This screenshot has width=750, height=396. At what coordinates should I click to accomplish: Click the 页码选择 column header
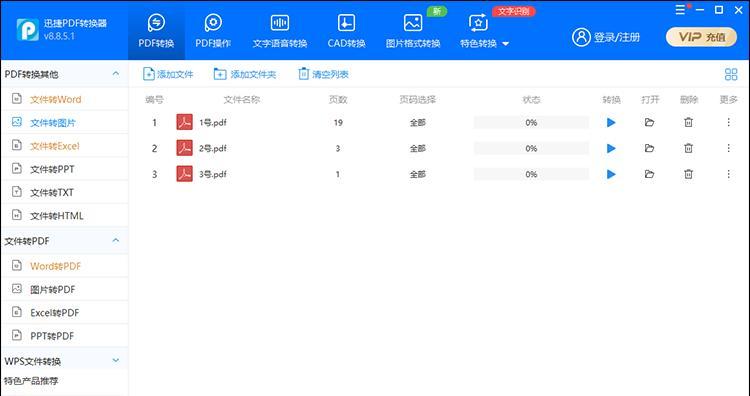point(418,99)
